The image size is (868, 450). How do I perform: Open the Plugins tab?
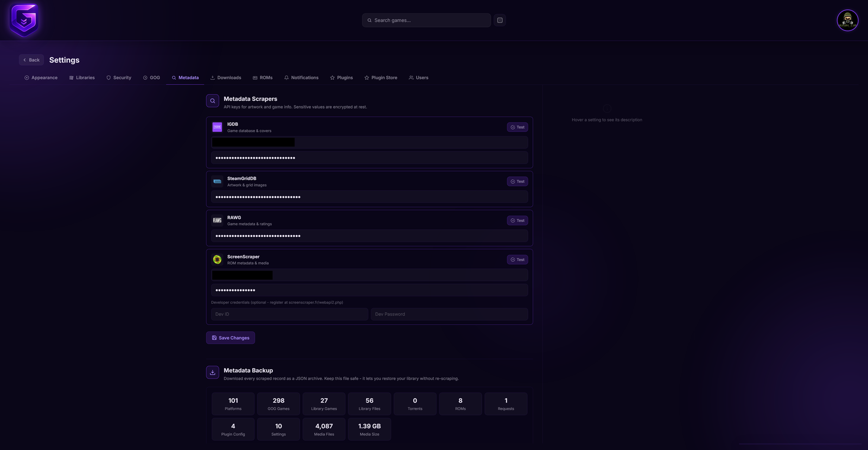pyautogui.click(x=341, y=78)
